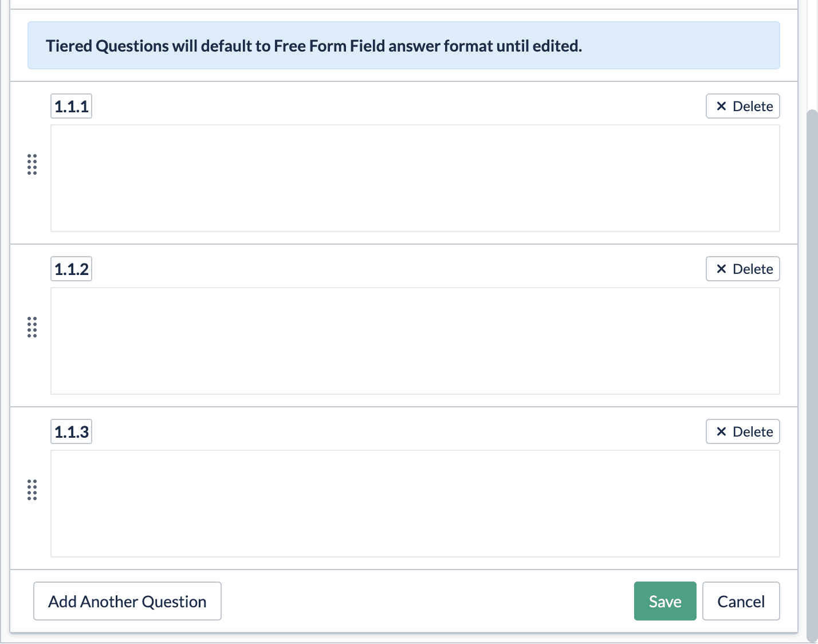Click into the question text area under 1.1.1
This screenshot has width=818, height=644.
pyautogui.click(x=415, y=178)
